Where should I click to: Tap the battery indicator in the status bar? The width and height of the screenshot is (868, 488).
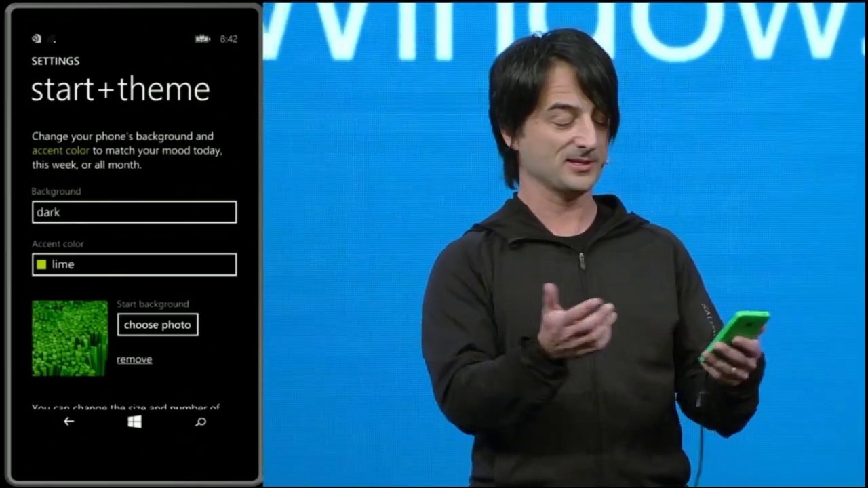pos(203,39)
